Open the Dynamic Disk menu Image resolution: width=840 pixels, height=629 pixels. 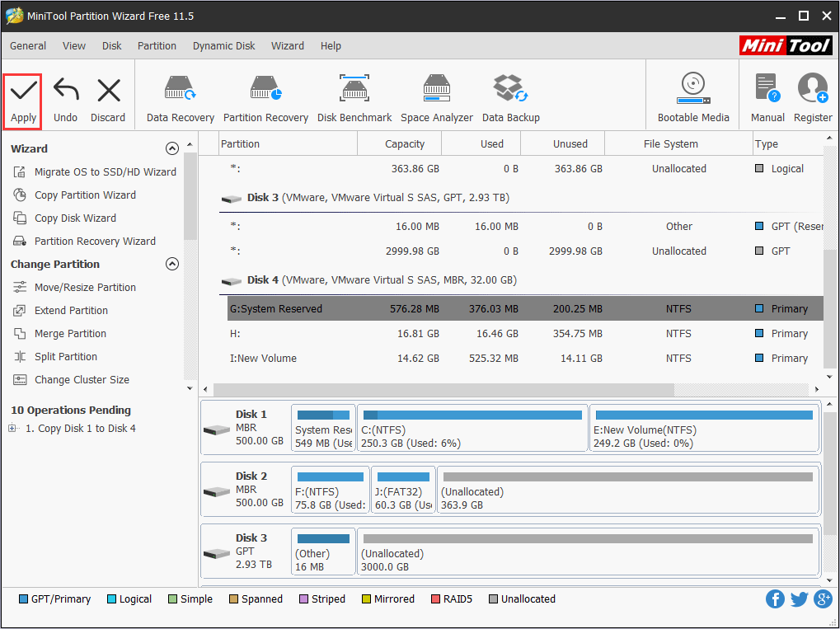[224, 46]
